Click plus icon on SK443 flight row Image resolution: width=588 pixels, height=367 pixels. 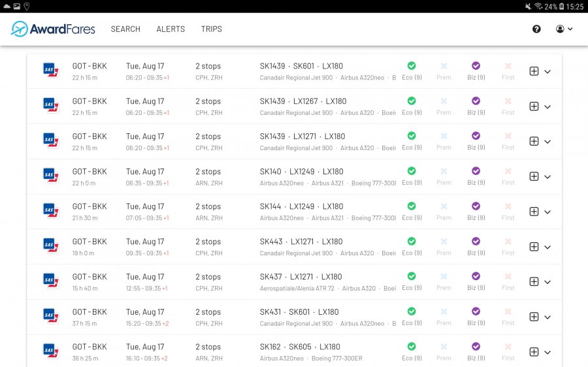(534, 247)
